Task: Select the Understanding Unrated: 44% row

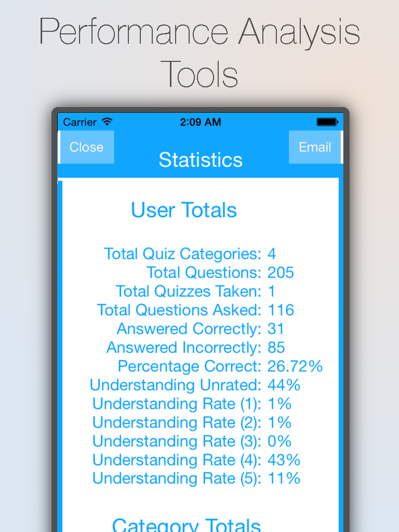Action: 195,385
